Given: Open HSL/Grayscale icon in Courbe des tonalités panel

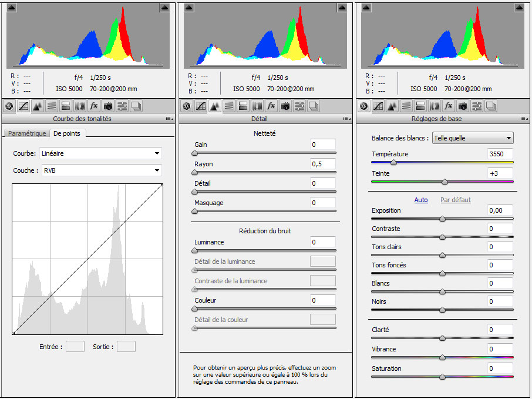Looking at the screenshot, I should click(x=52, y=106).
